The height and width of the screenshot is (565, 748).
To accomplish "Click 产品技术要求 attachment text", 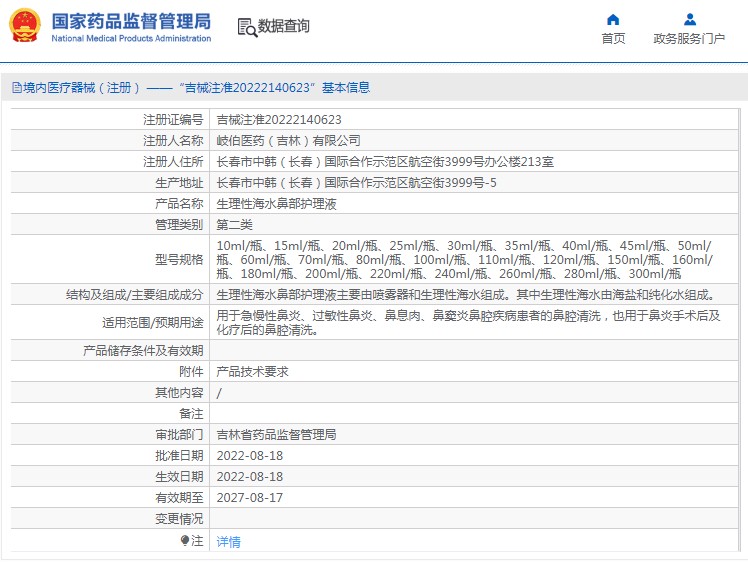I will (252, 372).
